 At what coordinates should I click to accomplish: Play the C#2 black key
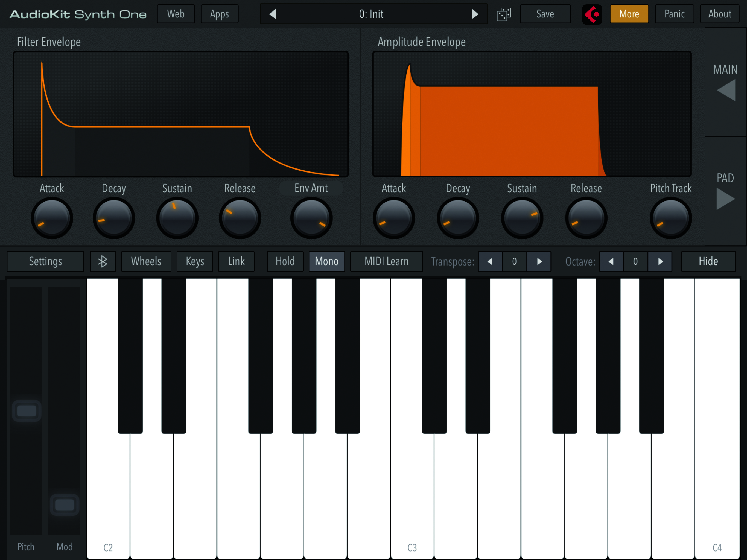(x=130, y=356)
